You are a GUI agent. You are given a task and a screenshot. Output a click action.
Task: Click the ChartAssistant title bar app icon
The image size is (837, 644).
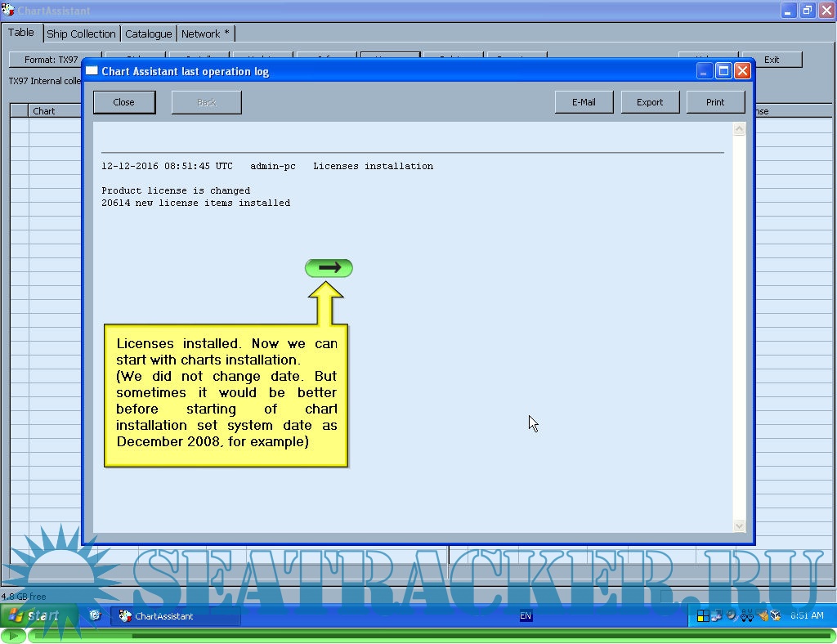pos(9,11)
